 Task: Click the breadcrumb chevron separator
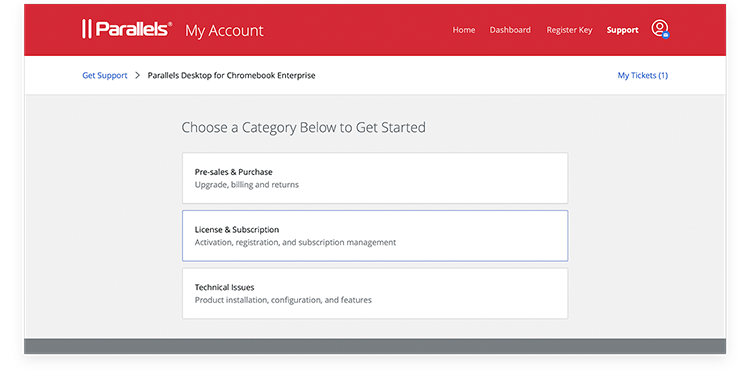[x=138, y=76]
